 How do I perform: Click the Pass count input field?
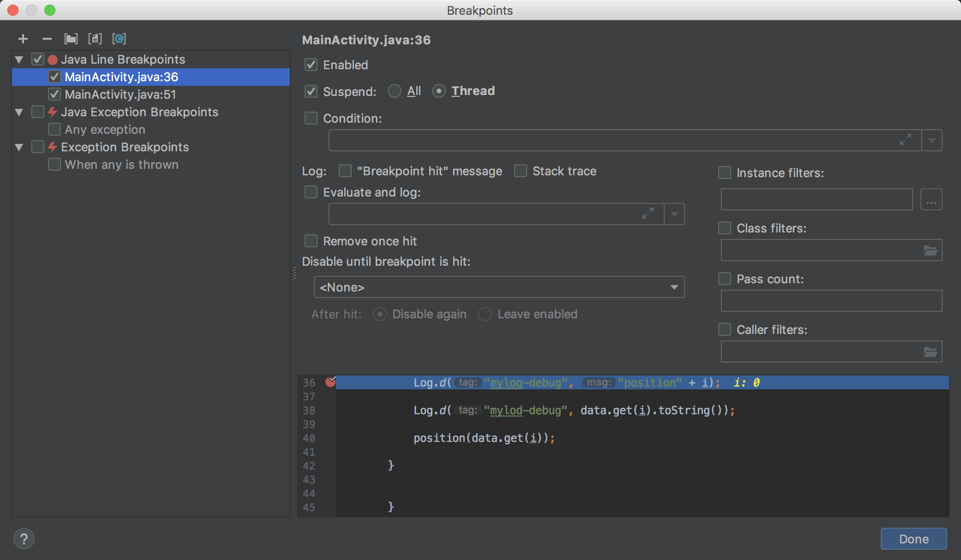pos(831,301)
